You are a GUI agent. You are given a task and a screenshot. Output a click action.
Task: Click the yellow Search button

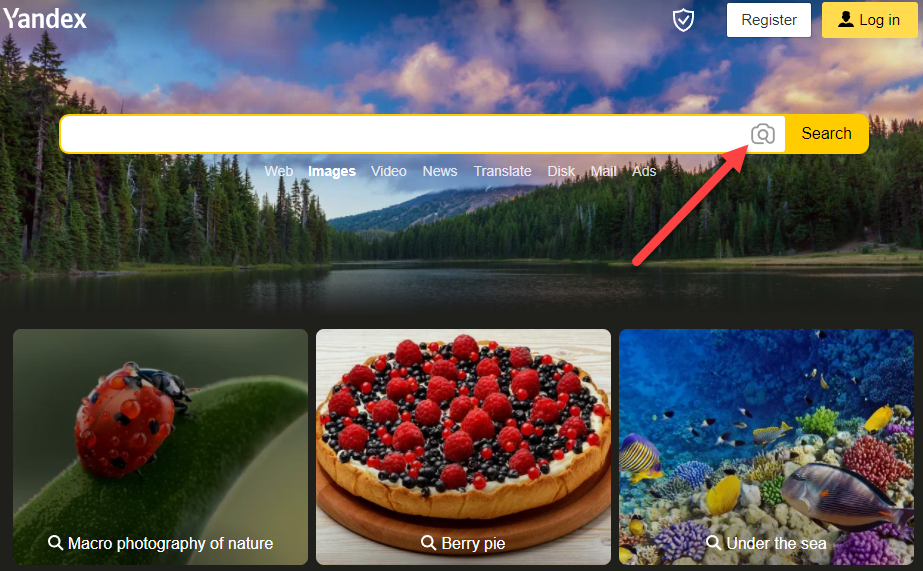tap(826, 134)
